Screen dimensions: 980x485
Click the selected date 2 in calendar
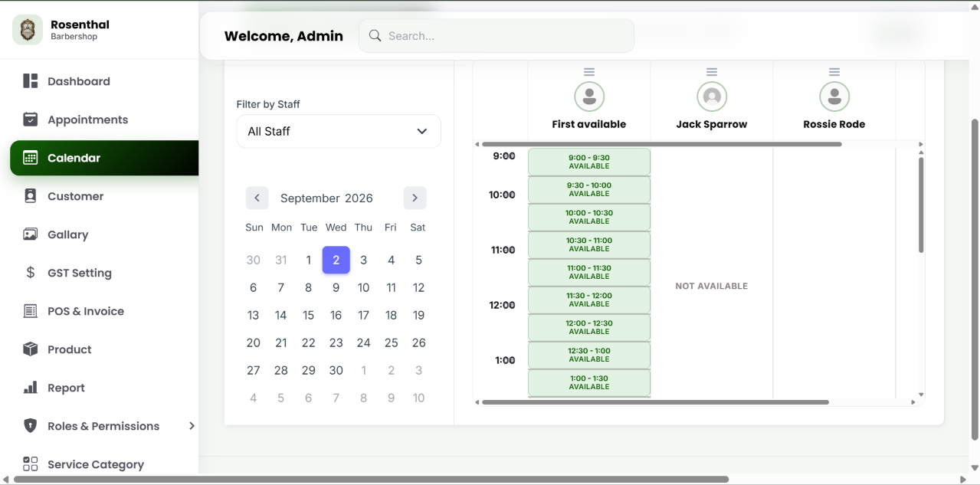336,260
